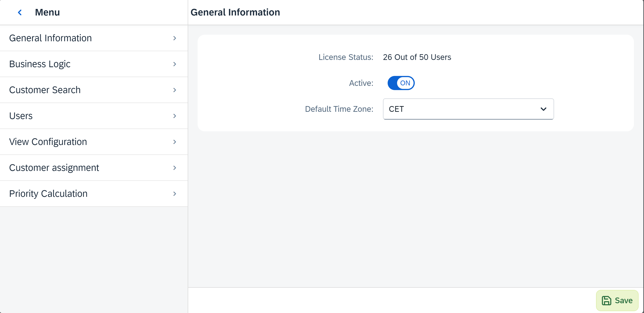Click the CET value in time zone field

point(396,109)
